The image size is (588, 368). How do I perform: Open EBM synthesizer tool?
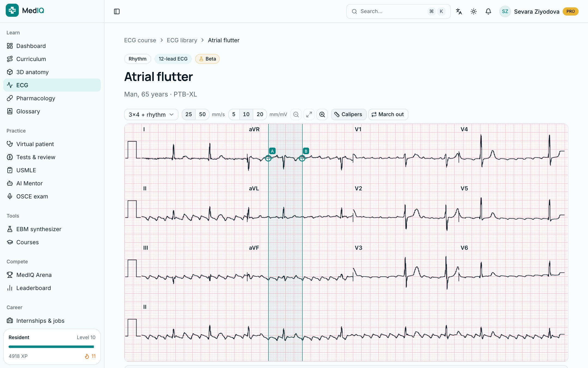52,229
